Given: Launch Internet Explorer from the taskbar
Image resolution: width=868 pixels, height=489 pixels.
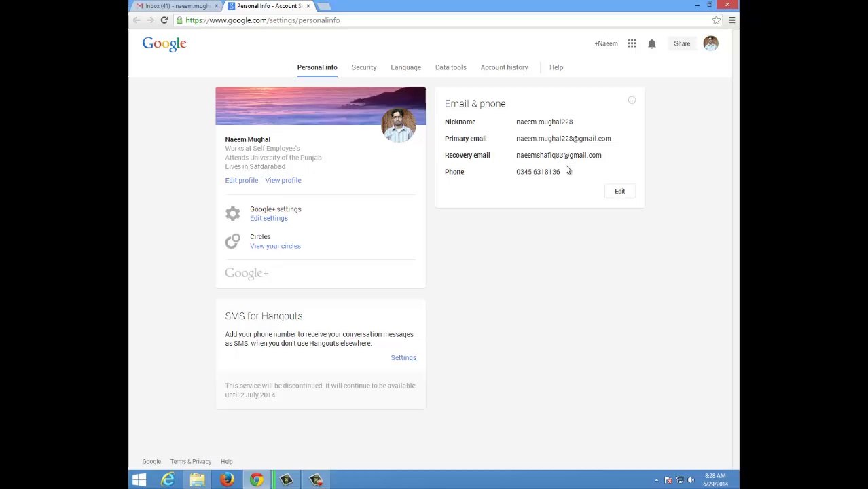Looking at the screenshot, I should coord(168,480).
